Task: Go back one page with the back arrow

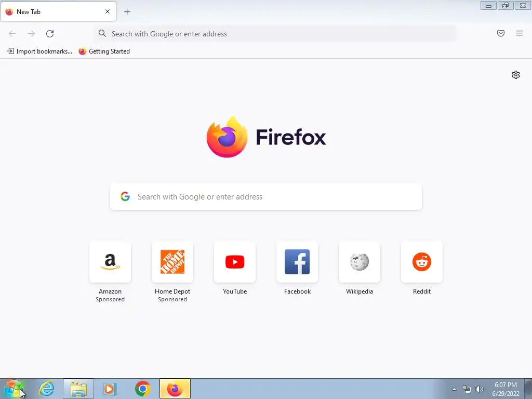Action: 12,34
